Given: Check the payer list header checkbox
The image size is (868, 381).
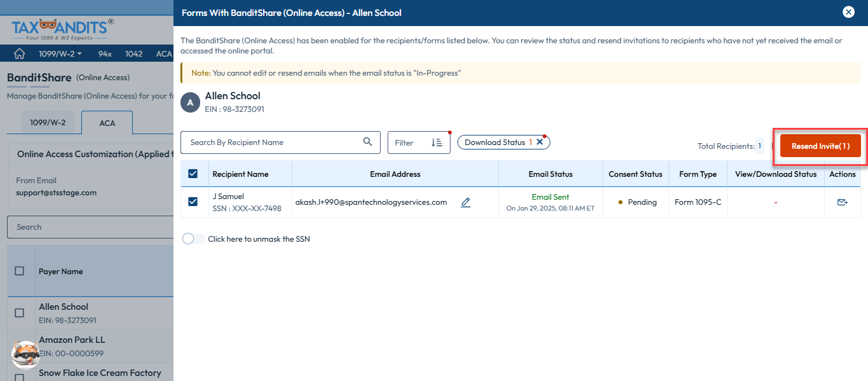Looking at the screenshot, I should (19, 271).
